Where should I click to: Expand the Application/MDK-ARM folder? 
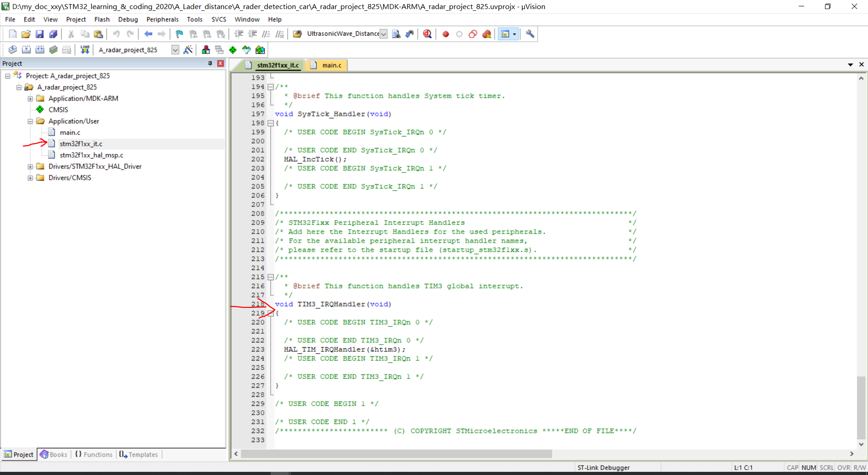[30, 99]
